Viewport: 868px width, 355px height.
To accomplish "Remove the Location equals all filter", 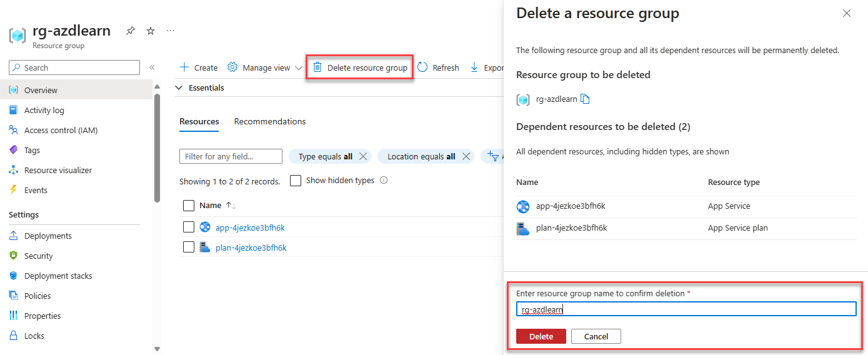I will pyautogui.click(x=466, y=156).
